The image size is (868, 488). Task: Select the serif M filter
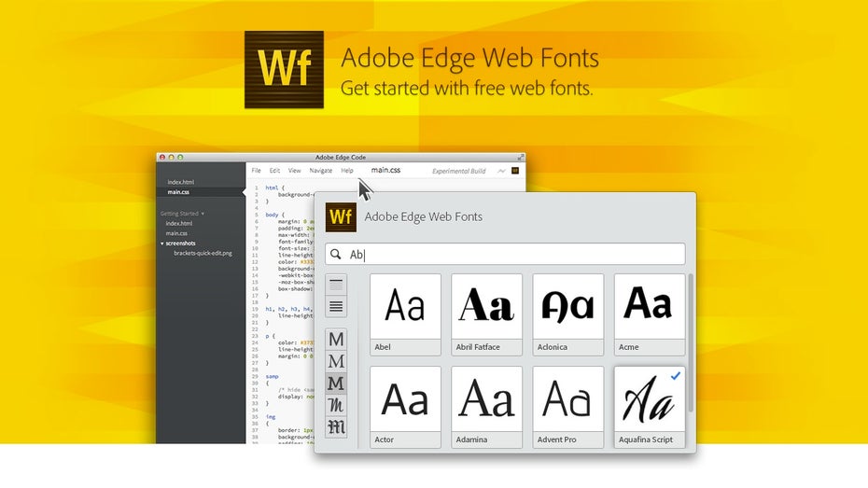pos(336,361)
